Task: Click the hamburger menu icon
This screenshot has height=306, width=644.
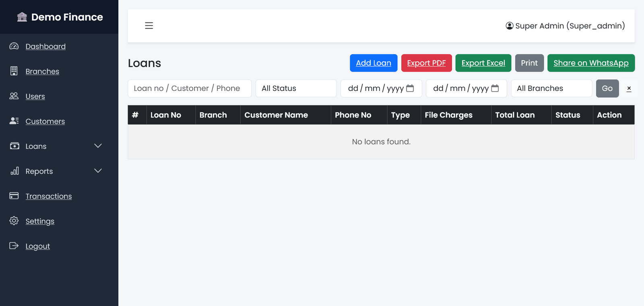Action: [x=149, y=26]
